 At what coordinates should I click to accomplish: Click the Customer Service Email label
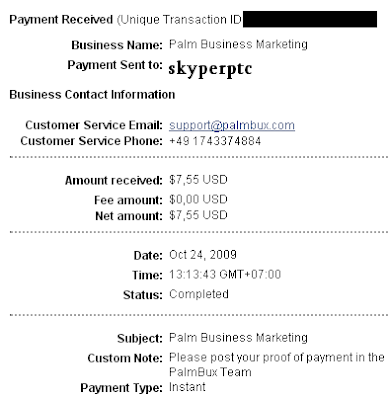(94, 125)
